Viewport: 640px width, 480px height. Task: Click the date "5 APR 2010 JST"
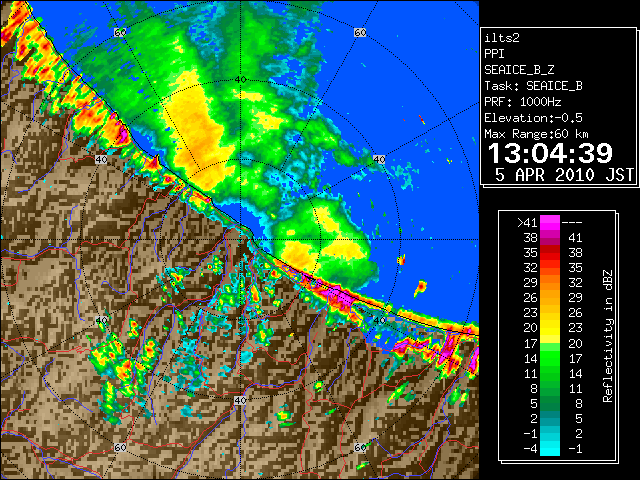[564, 175]
